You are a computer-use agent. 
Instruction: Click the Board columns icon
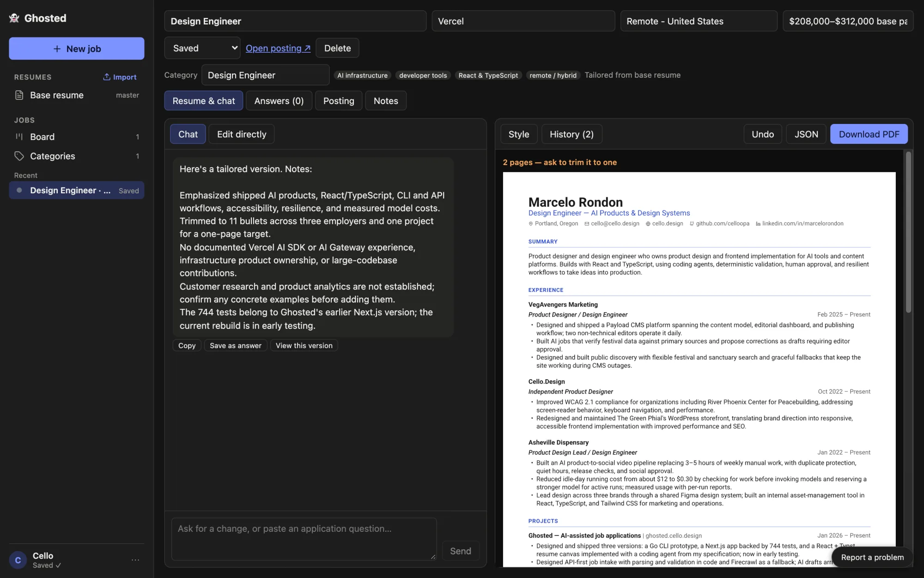pos(19,137)
